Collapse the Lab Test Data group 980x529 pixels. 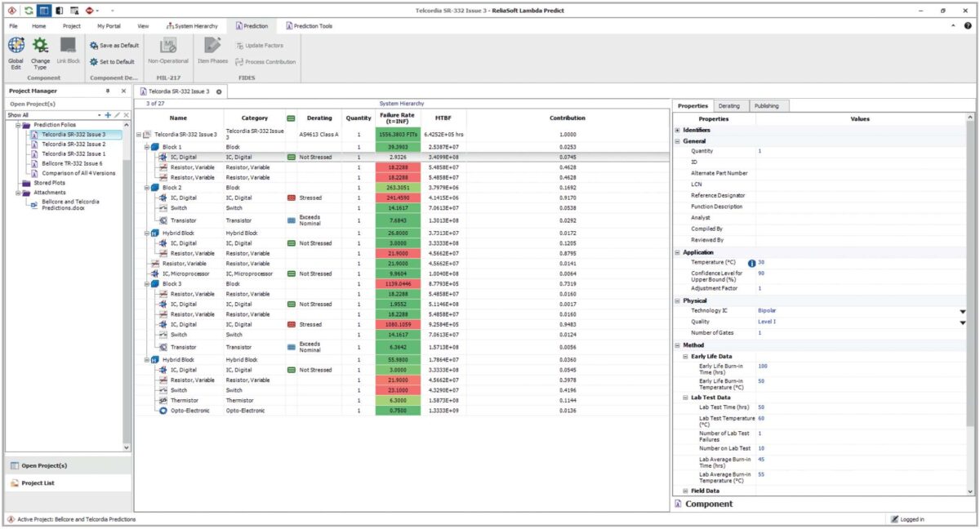[x=686, y=397]
